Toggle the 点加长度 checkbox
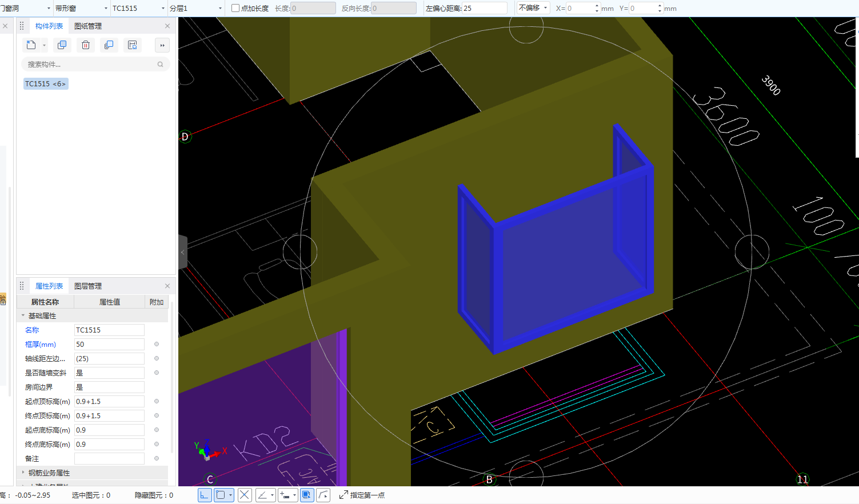This screenshot has height=504, width=859. pos(235,9)
